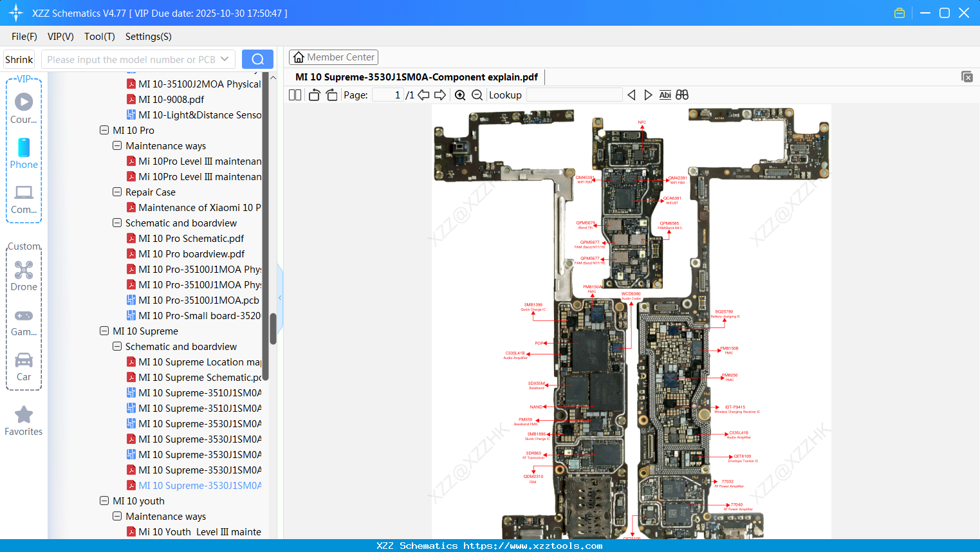Open the Member Center

click(333, 57)
